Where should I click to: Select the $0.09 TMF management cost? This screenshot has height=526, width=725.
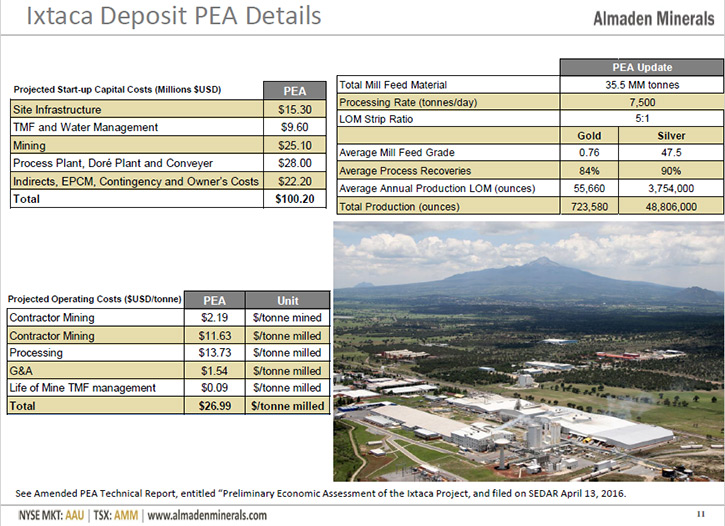(x=215, y=388)
